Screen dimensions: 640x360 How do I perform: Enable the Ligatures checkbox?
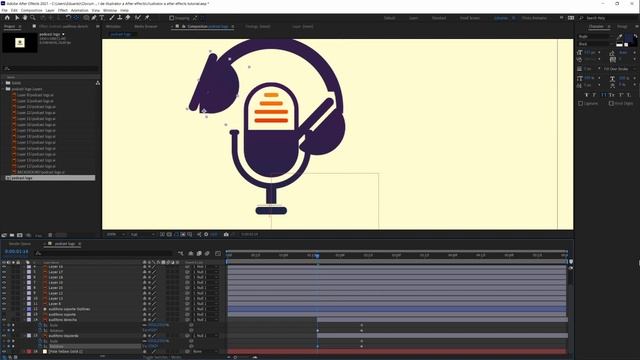[x=580, y=104]
